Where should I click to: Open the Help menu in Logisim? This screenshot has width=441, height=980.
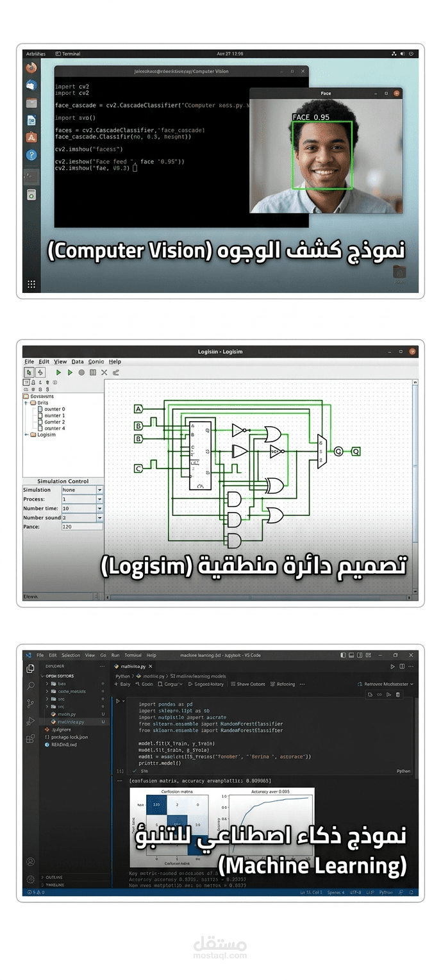click(x=115, y=361)
